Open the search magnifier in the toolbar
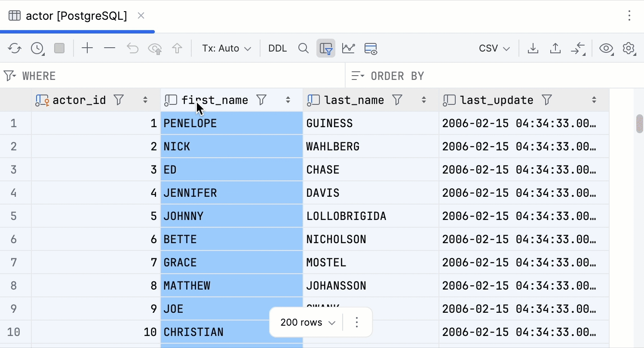Image resolution: width=644 pixels, height=348 pixels. 304,48
